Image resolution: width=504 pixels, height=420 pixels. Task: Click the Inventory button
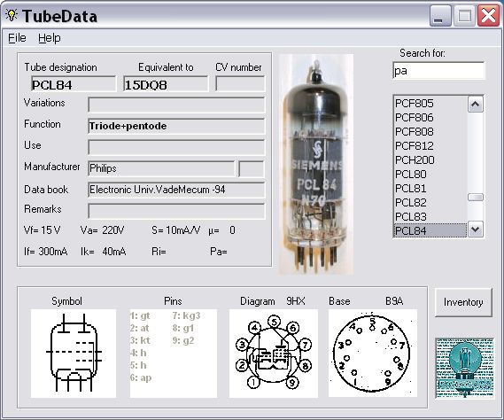point(463,302)
